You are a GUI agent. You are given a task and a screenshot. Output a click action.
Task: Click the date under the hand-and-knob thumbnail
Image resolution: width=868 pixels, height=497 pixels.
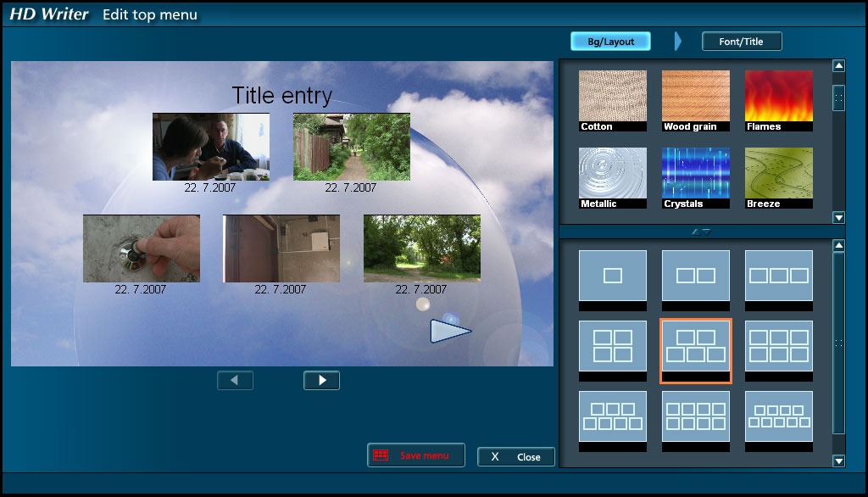tap(140, 289)
